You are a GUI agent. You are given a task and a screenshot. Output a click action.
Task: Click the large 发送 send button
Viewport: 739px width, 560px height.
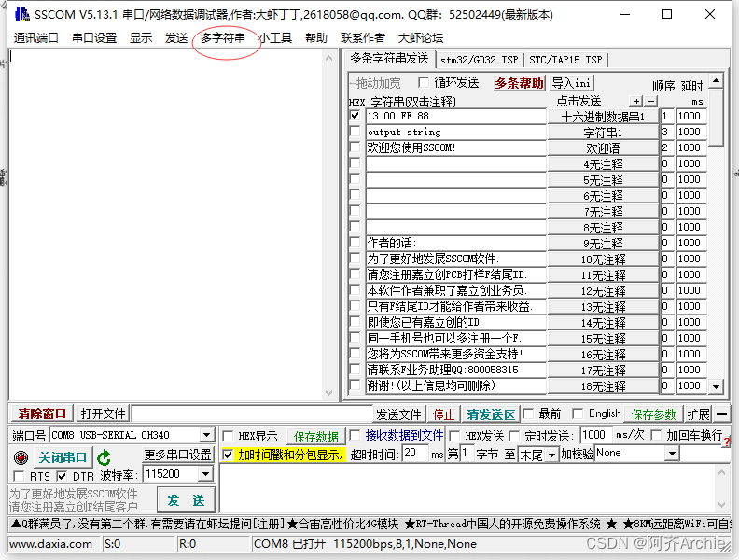(186, 500)
